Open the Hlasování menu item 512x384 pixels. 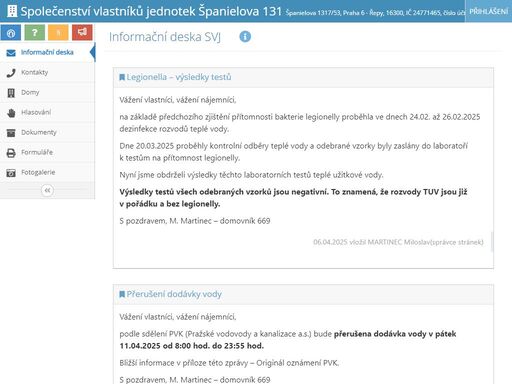(x=47, y=112)
